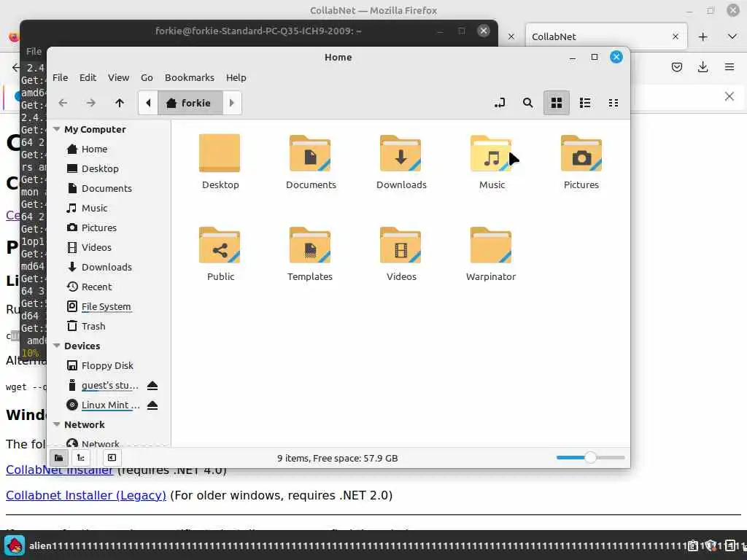Open Firefox downloads panel
This screenshot has width=747, height=560.
click(703, 67)
